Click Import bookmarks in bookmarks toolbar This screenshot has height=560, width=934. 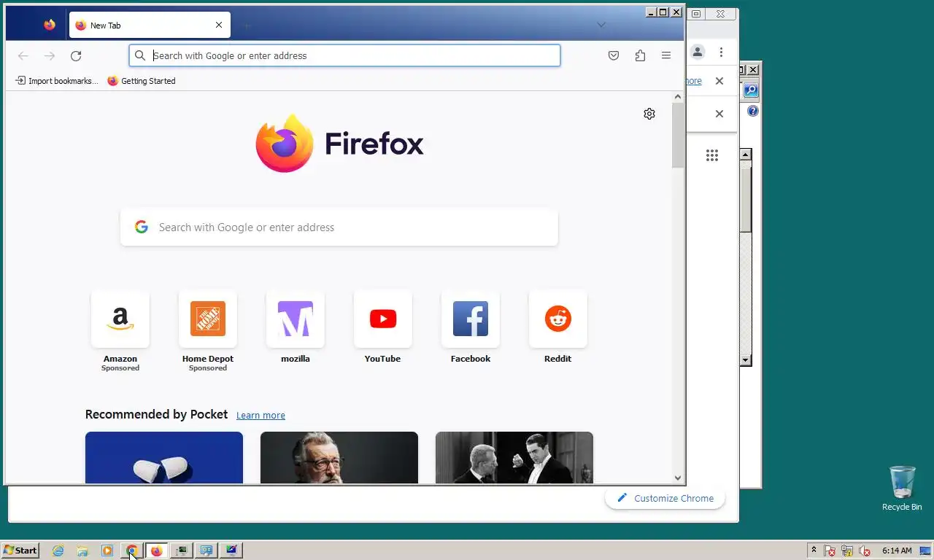[x=57, y=81]
